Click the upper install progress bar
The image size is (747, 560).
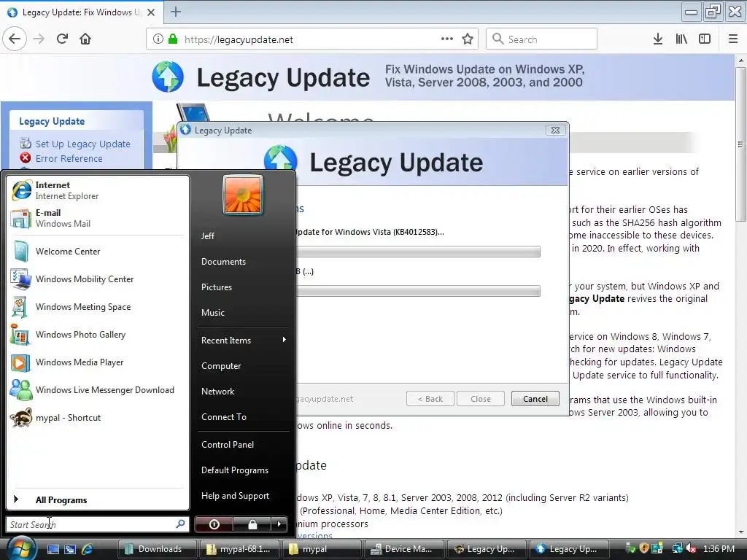[418, 252]
